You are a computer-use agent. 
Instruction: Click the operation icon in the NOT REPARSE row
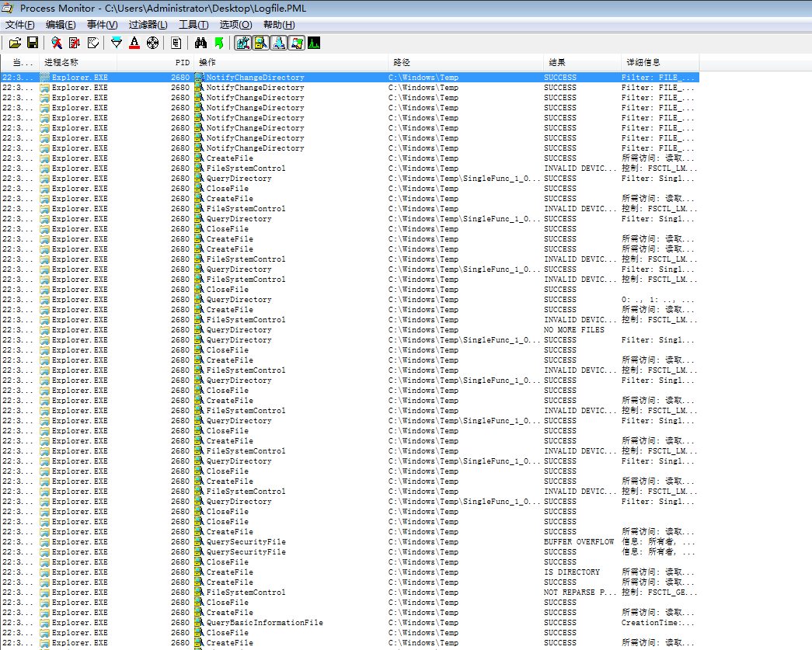[x=200, y=593]
